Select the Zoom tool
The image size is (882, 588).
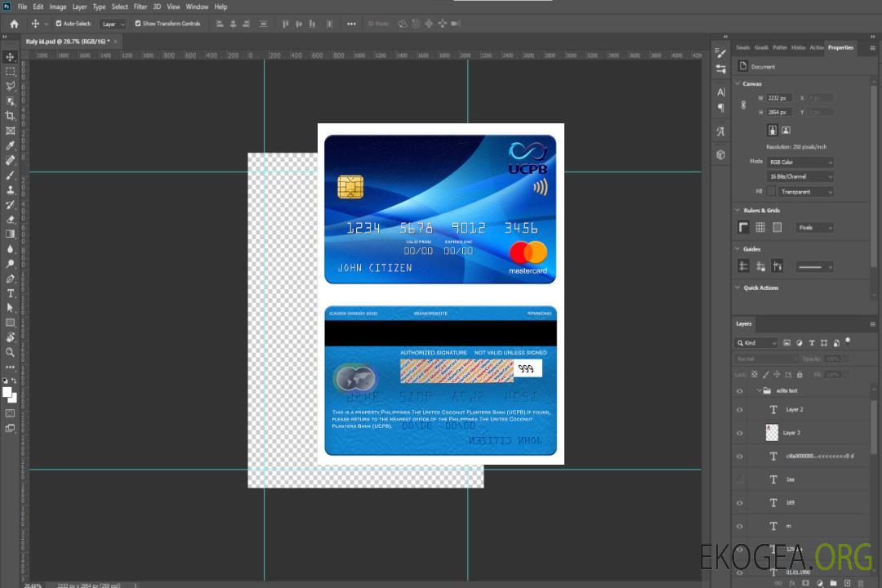pyautogui.click(x=10, y=352)
